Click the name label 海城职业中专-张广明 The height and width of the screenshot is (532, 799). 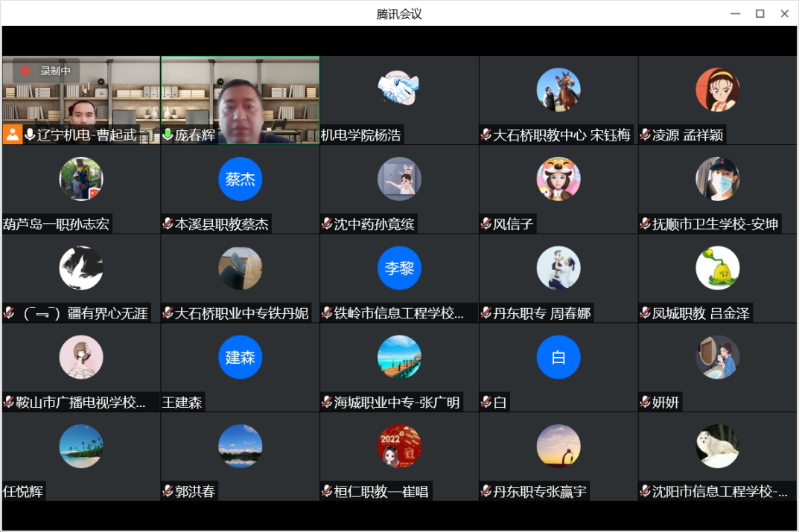[397, 403]
